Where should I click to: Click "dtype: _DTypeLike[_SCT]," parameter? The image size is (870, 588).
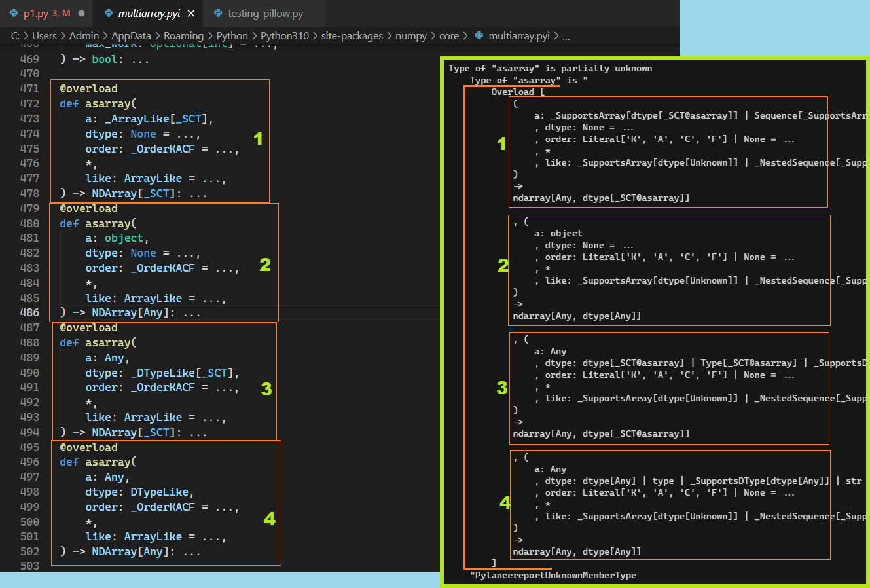tap(162, 373)
